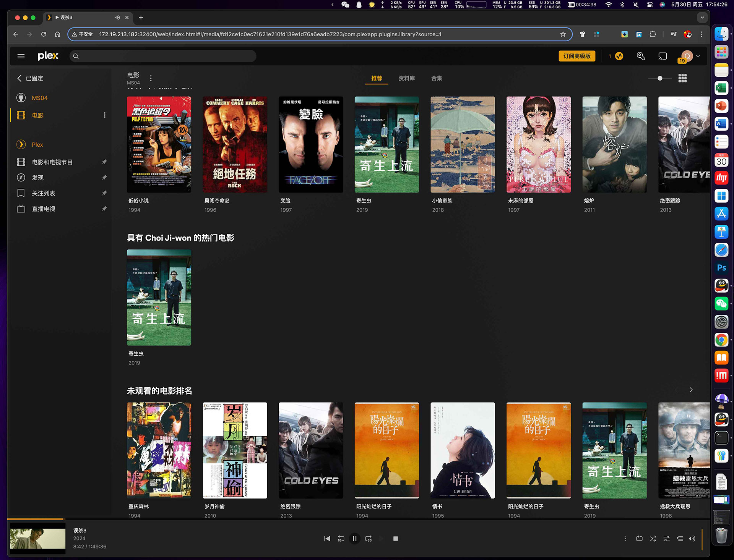Select the 合集 tab
734x560 pixels.
[437, 78]
